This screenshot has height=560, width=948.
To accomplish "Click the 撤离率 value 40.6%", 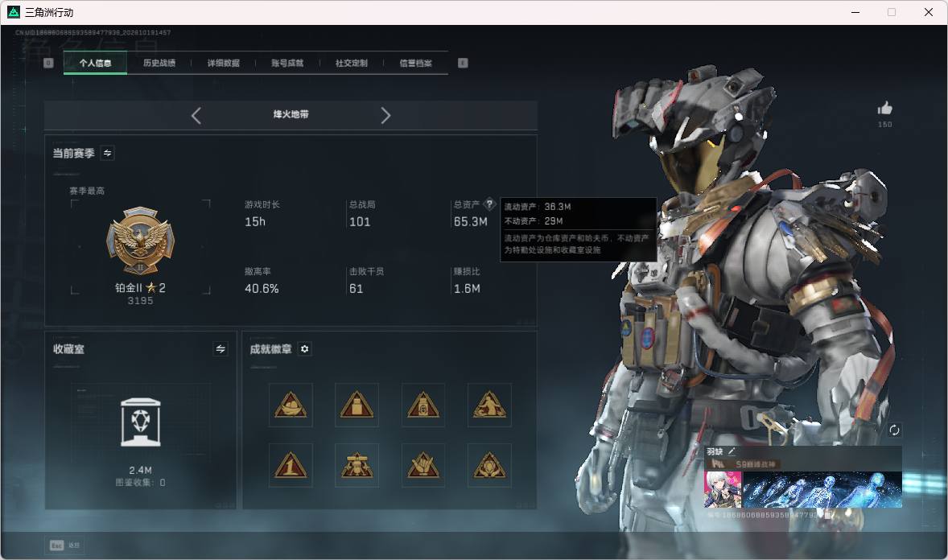I will tap(262, 289).
